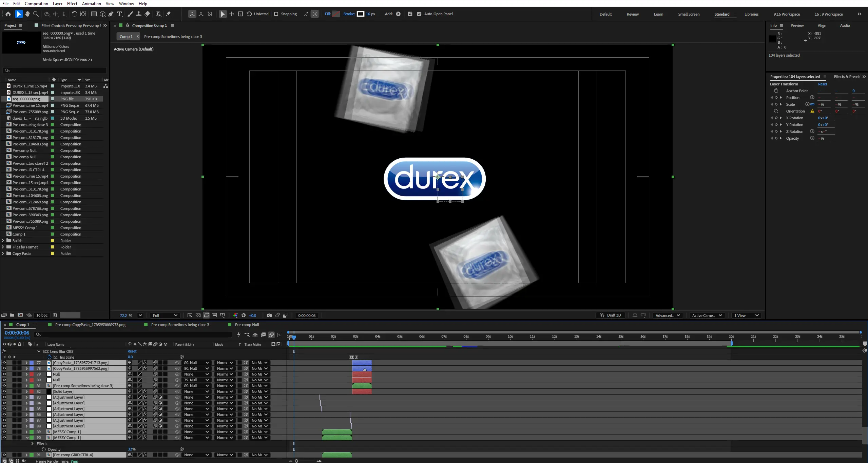Image resolution: width=868 pixels, height=463 pixels.
Task: Open parent dropdown for layer 81
Action: [196, 386]
